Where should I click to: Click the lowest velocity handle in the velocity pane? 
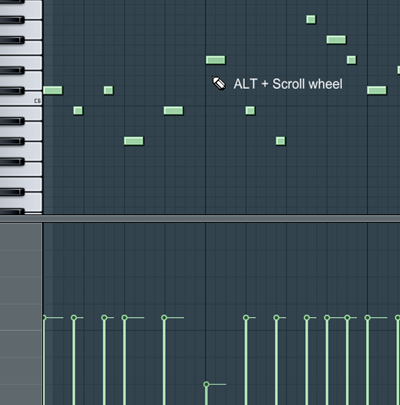point(206,384)
